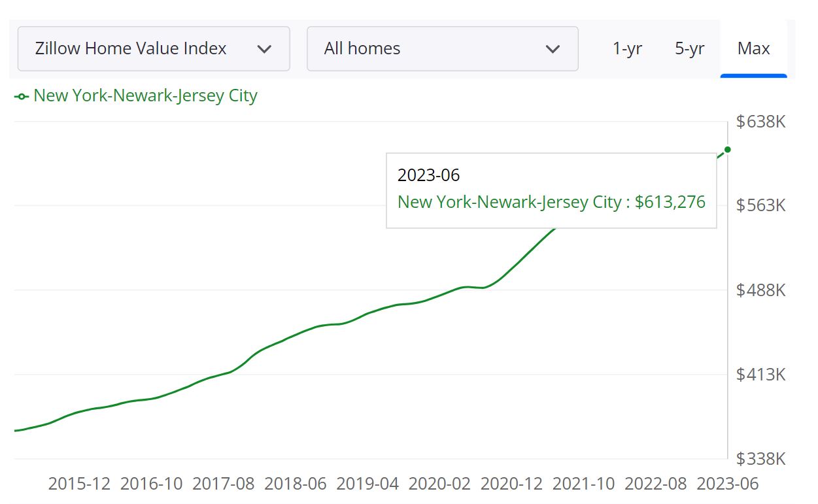This screenshot has width=818, height=504.
Task: Click the blue underline indicator beneath Max
Action: click(x=754, y=75)
